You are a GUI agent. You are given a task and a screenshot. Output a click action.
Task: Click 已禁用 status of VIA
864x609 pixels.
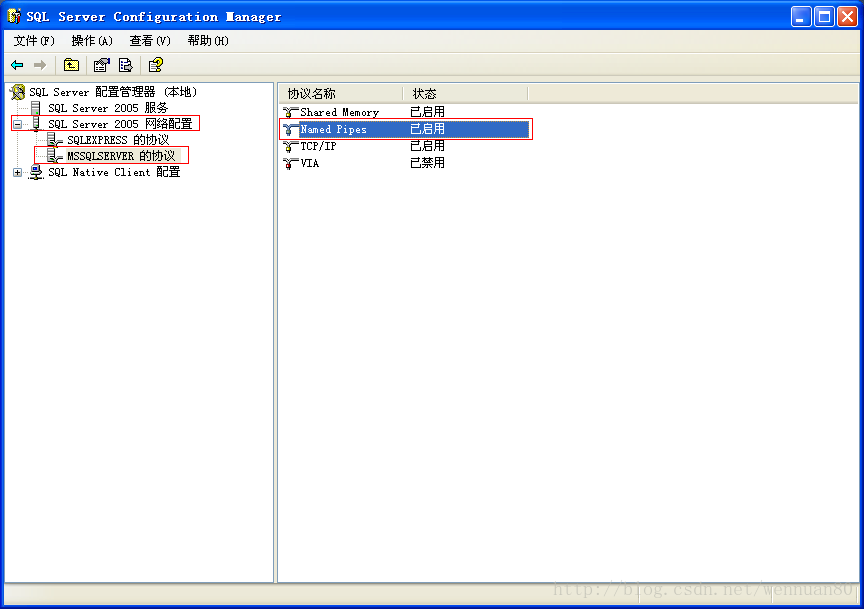(x=427, y=164)
